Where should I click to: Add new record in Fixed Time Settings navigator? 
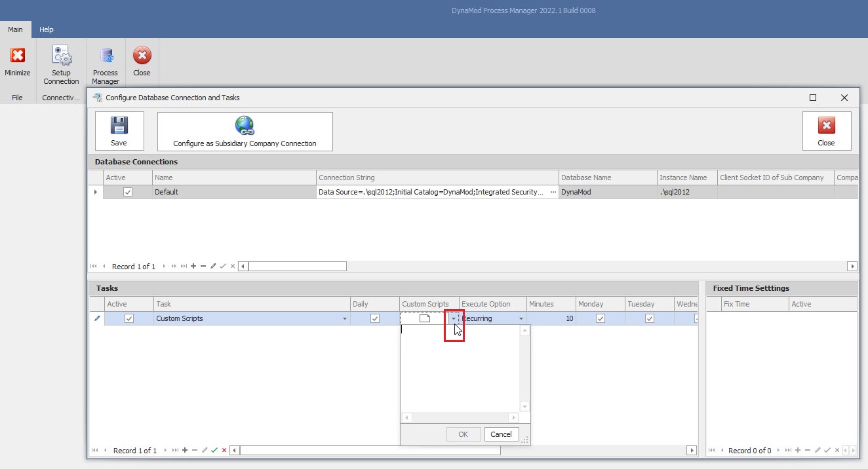pyautogui.click(x=798, y=451)
